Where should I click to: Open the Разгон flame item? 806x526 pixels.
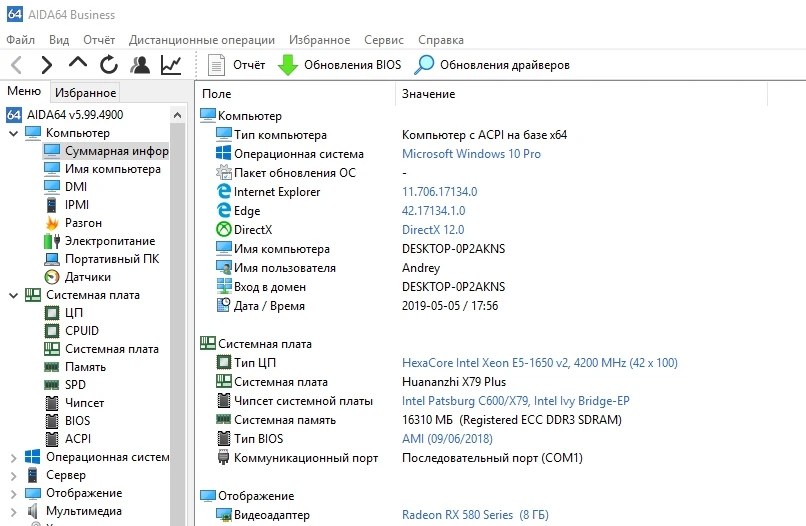74,223
